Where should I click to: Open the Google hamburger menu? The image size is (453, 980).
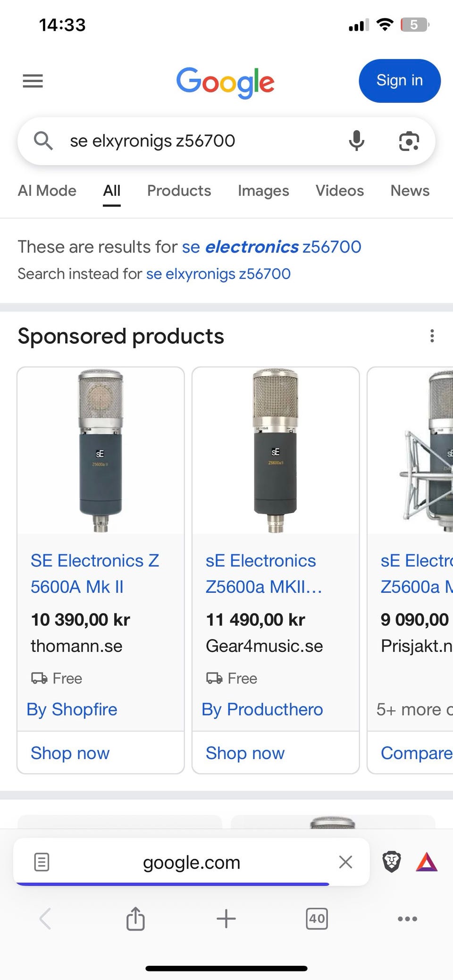click(x=33, y=81)
